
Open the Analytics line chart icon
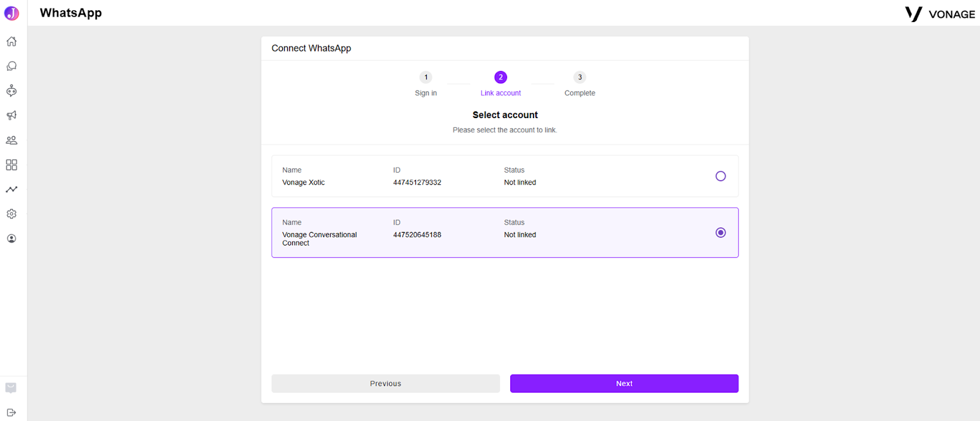pyautogui.click(x=12, y=190)
